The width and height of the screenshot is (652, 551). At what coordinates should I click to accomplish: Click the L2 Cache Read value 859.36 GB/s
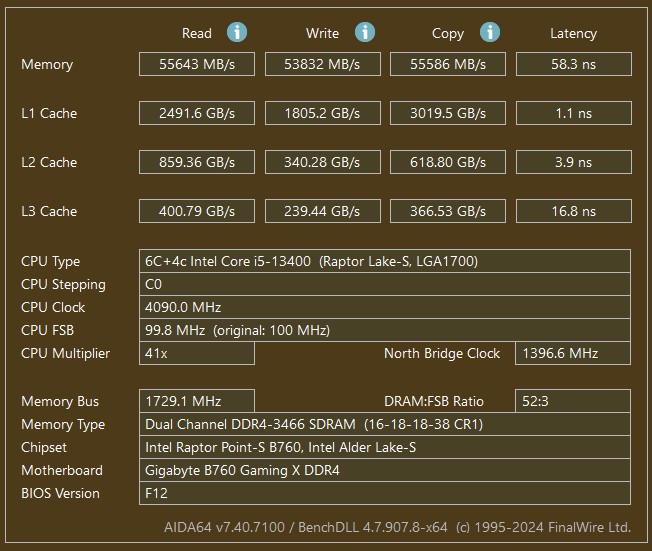(x=197, y=162)
